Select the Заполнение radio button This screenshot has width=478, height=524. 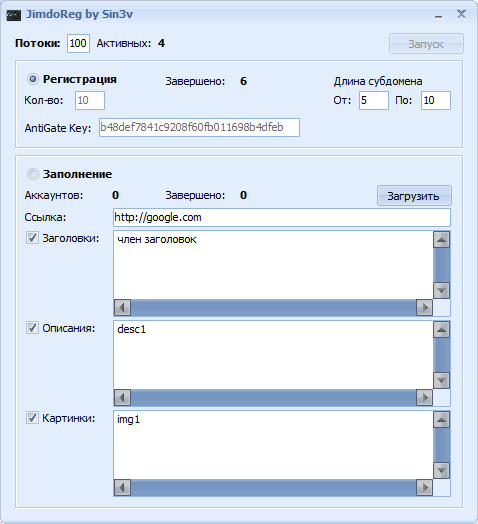(33, 174)
